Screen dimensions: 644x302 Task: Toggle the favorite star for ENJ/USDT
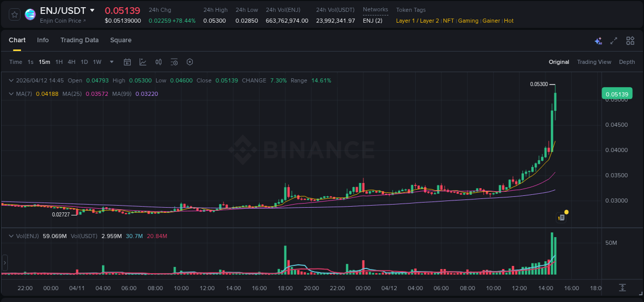point(14,14)
